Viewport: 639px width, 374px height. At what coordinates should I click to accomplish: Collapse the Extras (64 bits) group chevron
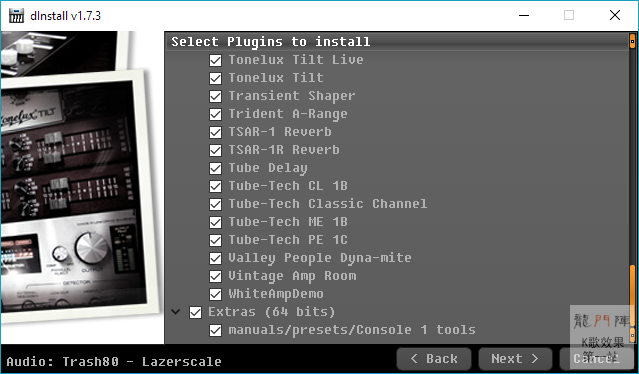(176, 312)
